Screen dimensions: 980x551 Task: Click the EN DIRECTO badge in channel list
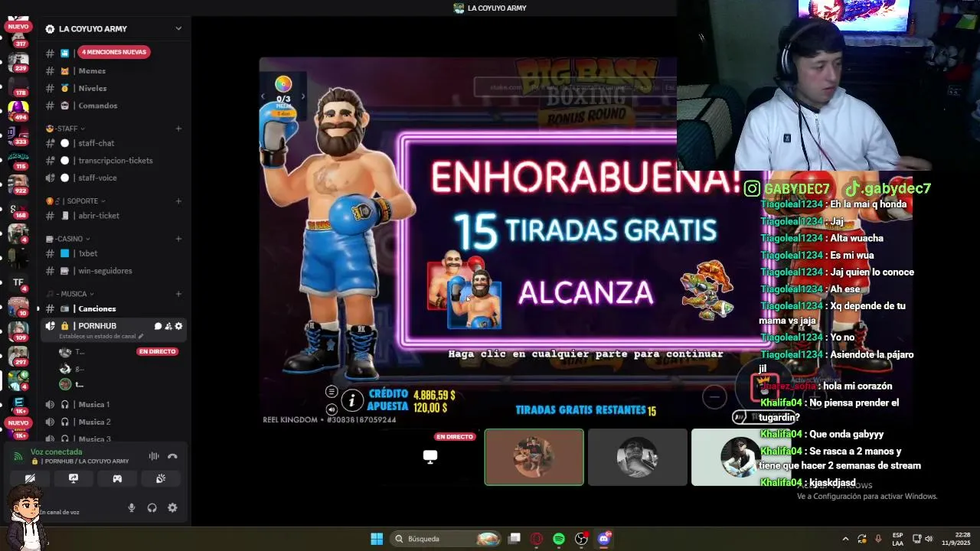tap(157, 351)
